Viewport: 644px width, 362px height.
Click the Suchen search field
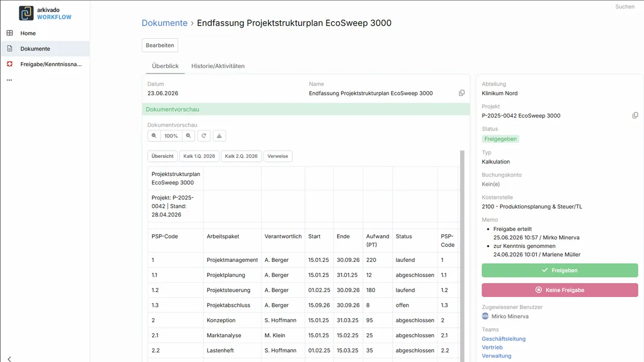tap(625, 7)
